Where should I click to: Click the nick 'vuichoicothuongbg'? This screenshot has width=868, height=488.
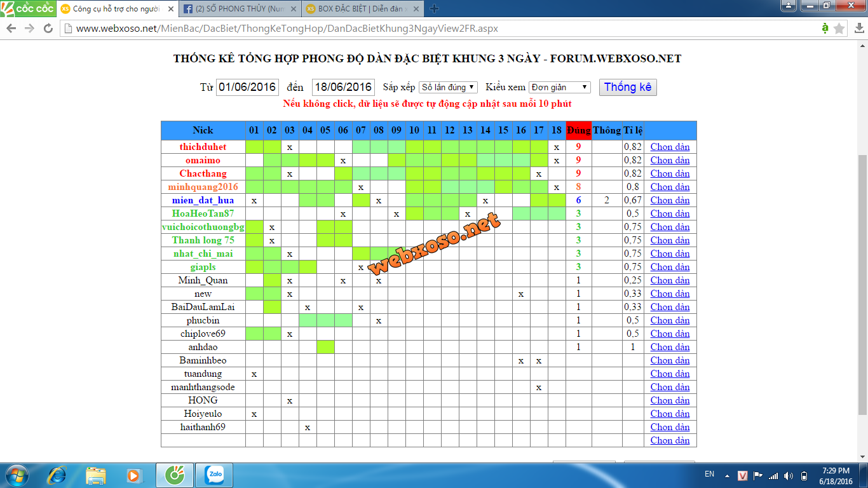pyautogui.click(x=203, y=227)
